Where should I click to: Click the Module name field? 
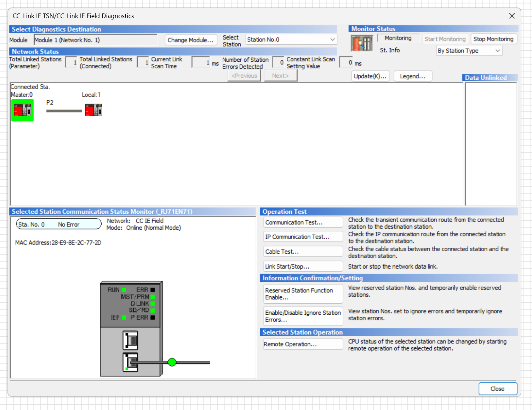[96, 40]
